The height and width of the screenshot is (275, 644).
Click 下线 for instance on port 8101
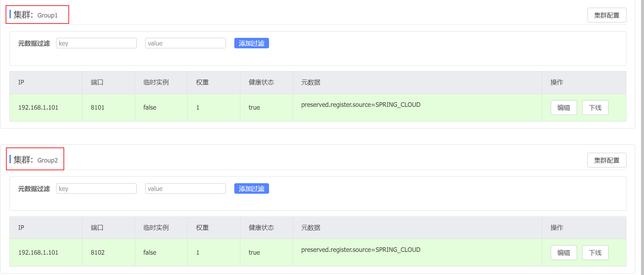coord(595,108)
